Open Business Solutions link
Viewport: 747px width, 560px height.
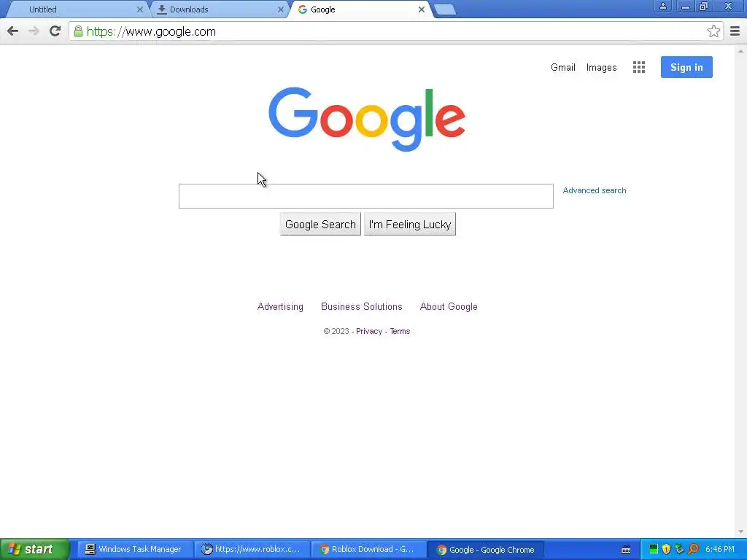(362, 307)
